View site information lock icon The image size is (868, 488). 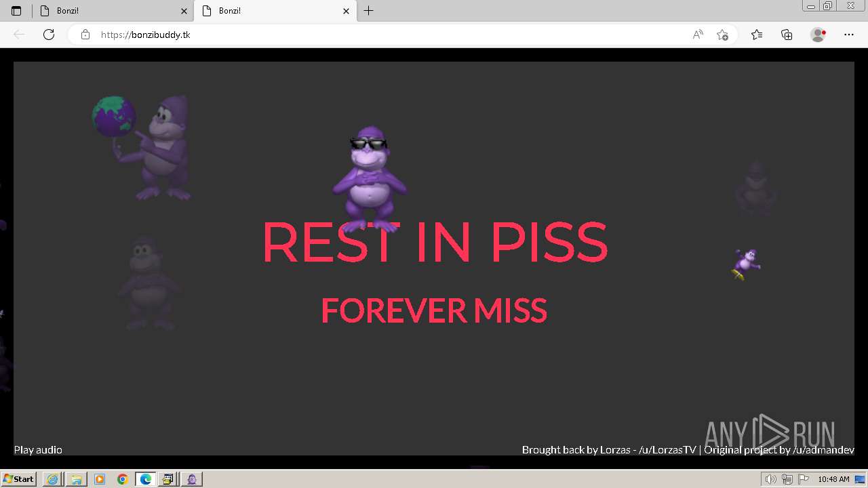85,35
